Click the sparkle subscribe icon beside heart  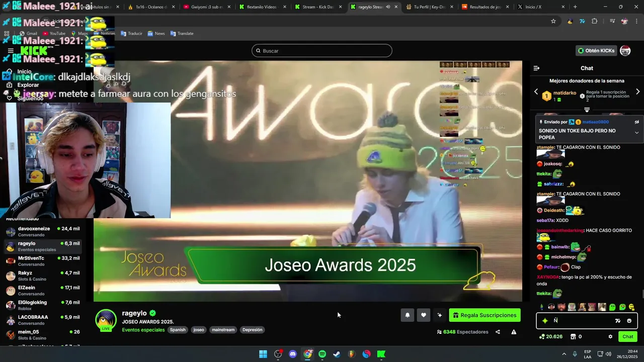[440, 315]
